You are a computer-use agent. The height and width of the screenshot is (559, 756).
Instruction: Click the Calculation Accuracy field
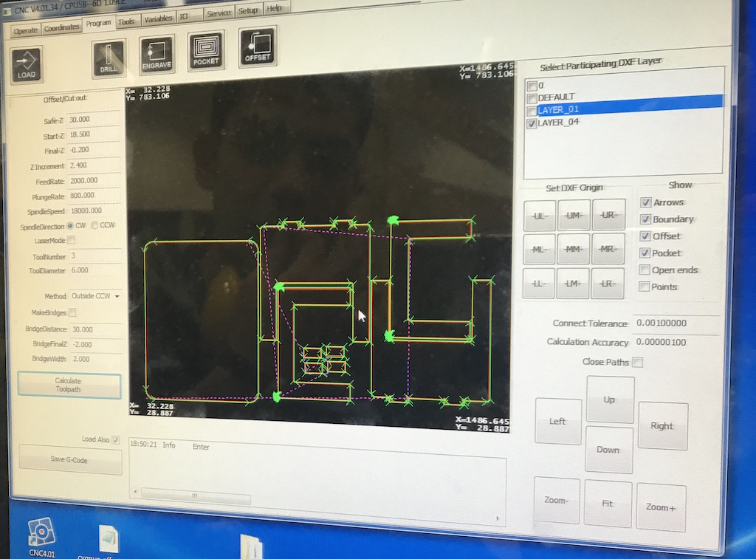[676, 342]
